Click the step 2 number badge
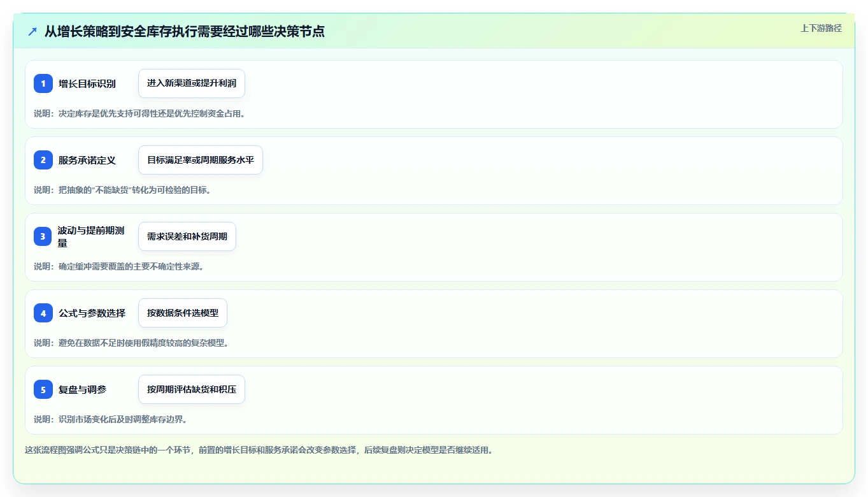 tap(43, 160)
